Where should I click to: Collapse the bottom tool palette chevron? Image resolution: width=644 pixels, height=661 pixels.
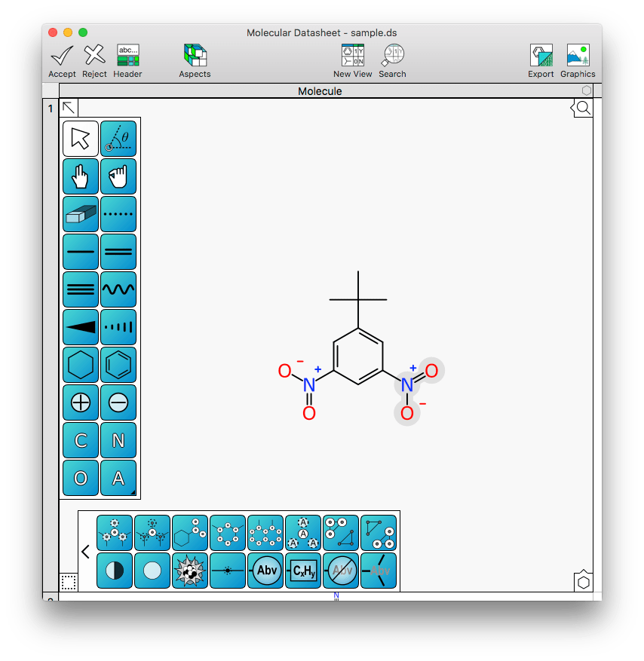(x=85, y=552)
